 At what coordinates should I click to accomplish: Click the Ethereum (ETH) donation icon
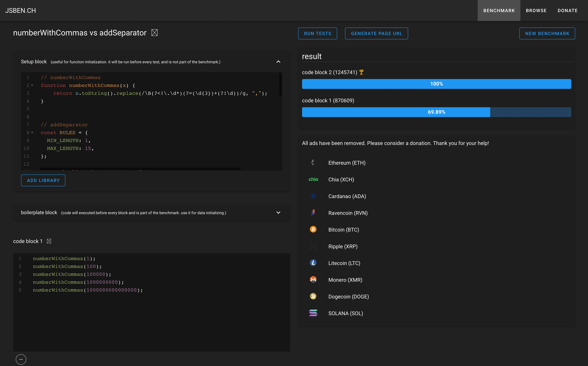(x=313, y=163)
